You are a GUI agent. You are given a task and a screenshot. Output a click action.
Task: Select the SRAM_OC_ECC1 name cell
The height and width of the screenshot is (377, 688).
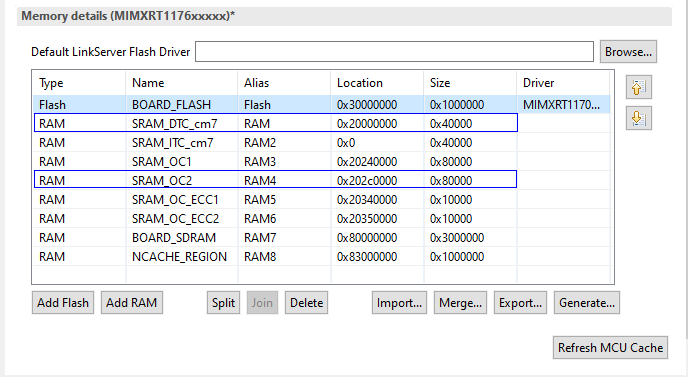(x=175, y=200)
